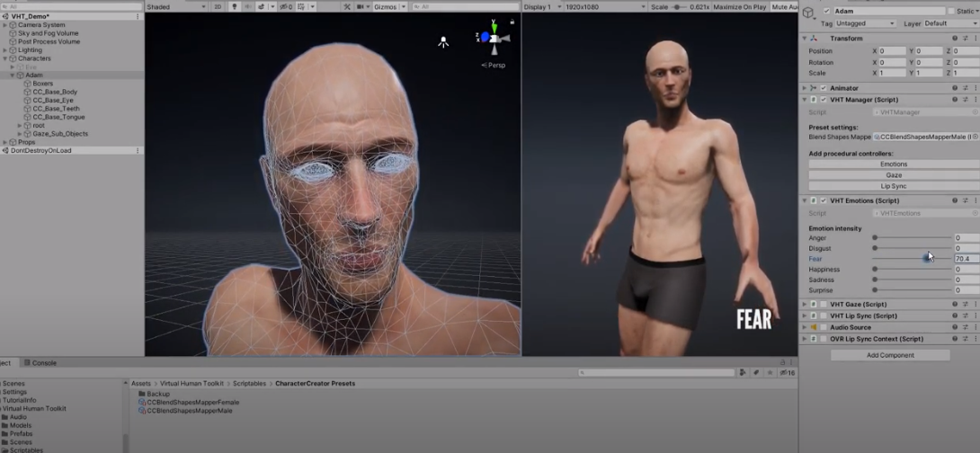Viewport: 980px width, 453px height.
Task: Toggle 2D view mode in Scene toolbar
Action: (x=218, y=6)
